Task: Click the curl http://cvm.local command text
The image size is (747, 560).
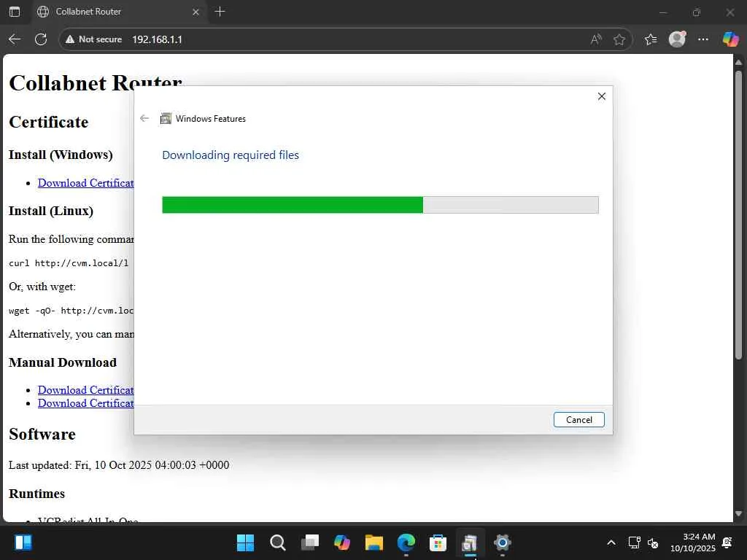Action: (69, 262)
